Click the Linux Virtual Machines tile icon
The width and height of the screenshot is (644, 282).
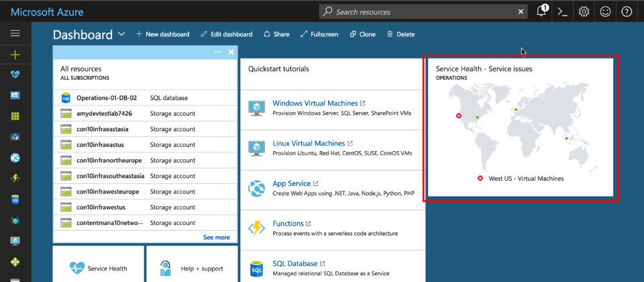(256, 148)
